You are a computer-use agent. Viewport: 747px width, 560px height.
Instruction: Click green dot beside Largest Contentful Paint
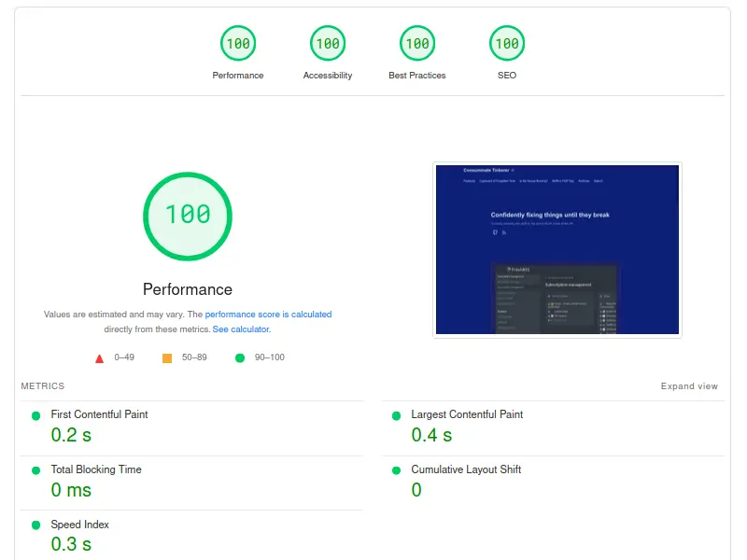tap(397, 415)
